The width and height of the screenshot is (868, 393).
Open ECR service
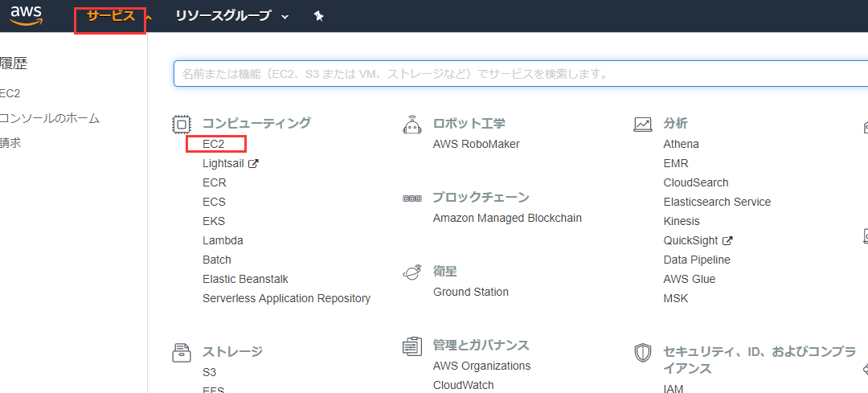coord(215,182)
